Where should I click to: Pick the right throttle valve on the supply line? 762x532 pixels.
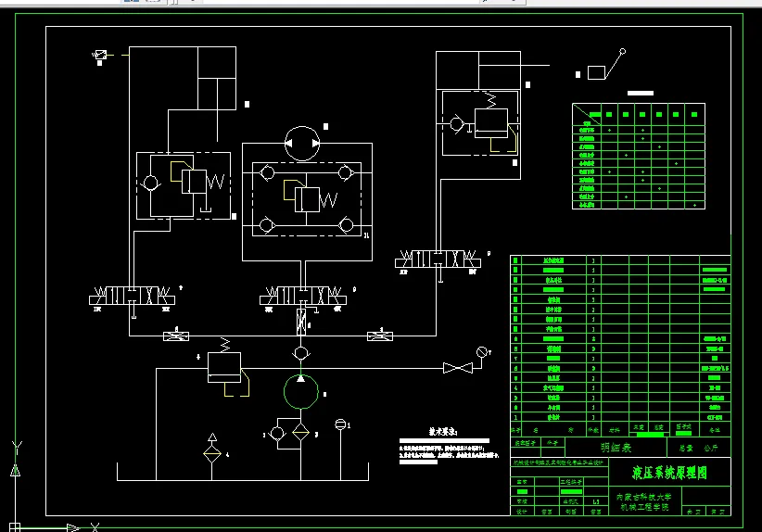click(380, 336)
